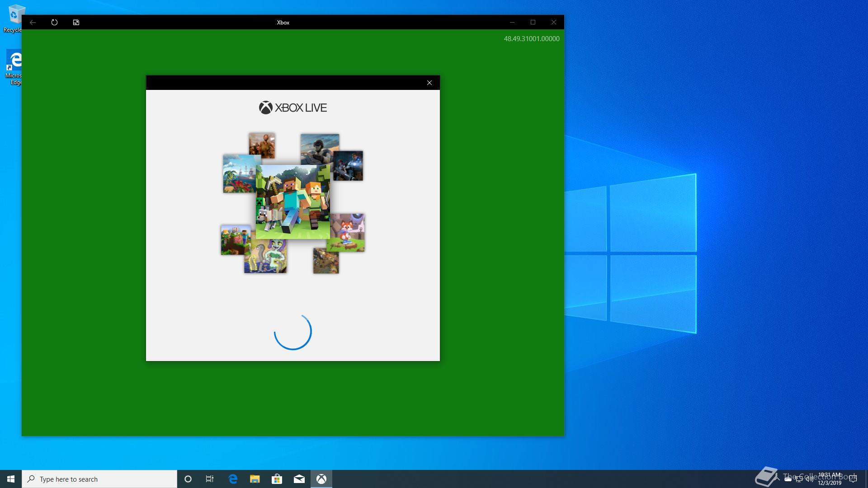Open the Recycle Bin desktop icon
Image resolution: width=868 pixels, height=488 pixels.
(x=14, y=18)
